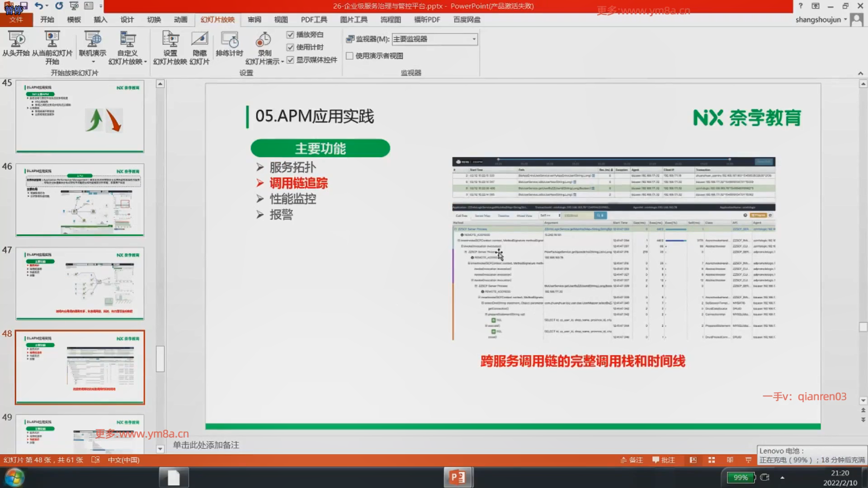Click 单击此处添加备注 notes area
The image size is (868, 488).
[x=206, y=445]
